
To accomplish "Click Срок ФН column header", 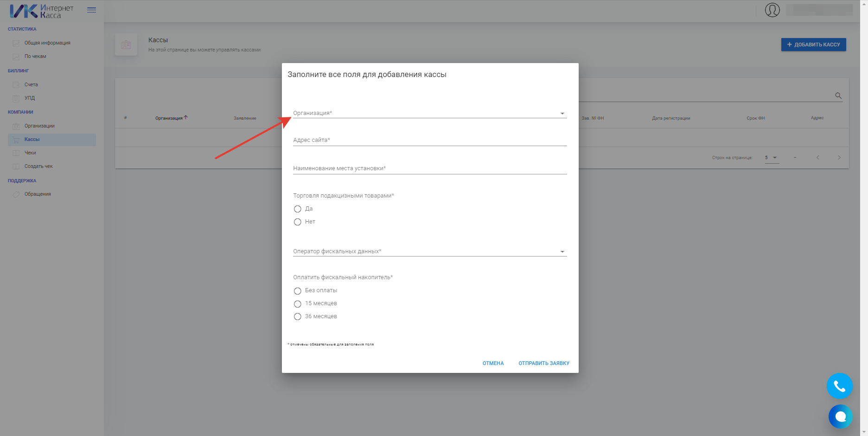I will click(x=755, y=118).
